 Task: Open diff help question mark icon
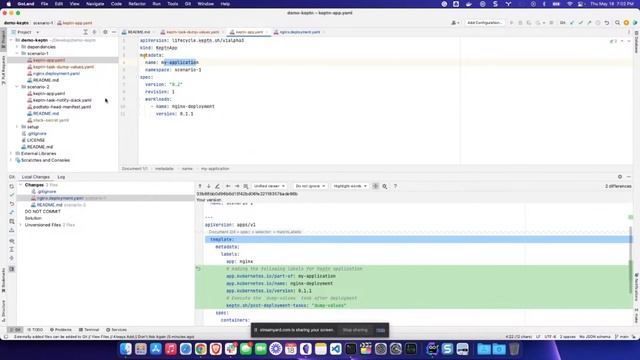pyautogui.click(x=395, y=186)
